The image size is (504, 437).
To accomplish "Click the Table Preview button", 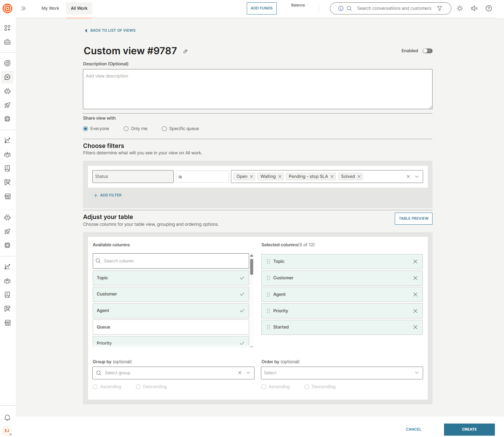I will [x=413, y=218].
